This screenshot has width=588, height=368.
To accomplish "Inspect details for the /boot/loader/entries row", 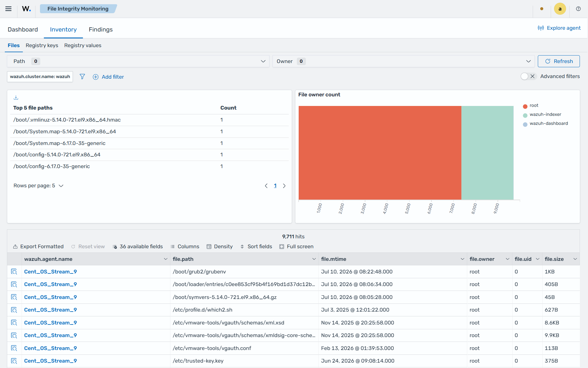I will pos(14,284).
